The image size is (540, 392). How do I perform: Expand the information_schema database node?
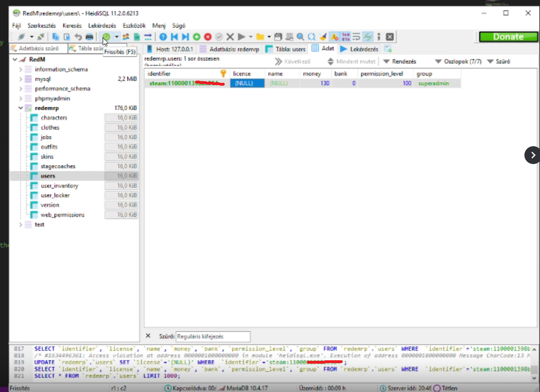(x=21, y=70)
